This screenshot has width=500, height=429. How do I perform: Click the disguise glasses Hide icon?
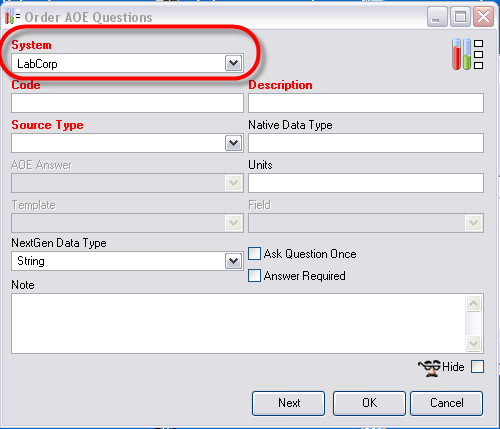point(429,368)
